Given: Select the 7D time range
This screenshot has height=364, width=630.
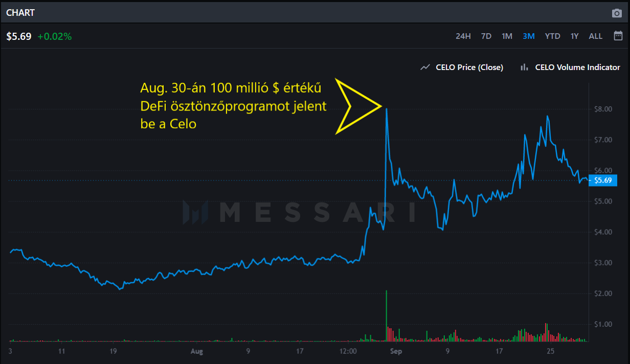Looking at the screenshot, I should pos(486,36).
